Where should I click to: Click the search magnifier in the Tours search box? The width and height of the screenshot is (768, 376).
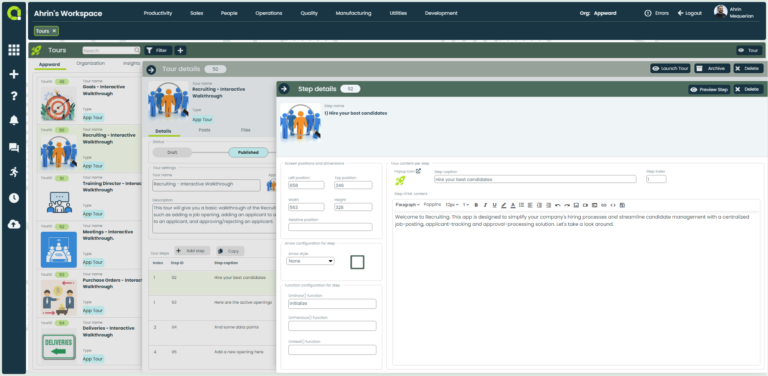pyautogui.click(x=137, y=50)
